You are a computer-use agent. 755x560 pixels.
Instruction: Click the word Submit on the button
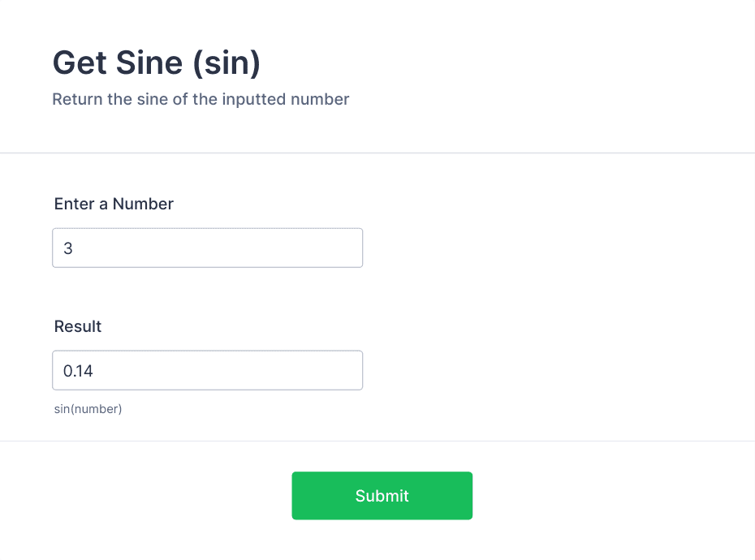pos(382,496)
